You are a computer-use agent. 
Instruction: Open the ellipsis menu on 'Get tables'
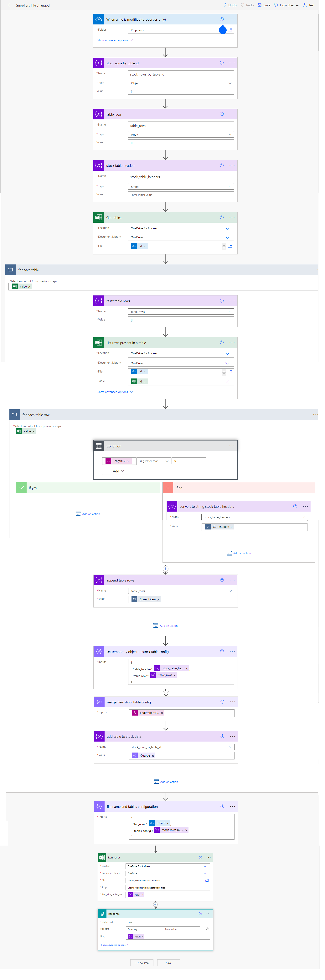232,217
